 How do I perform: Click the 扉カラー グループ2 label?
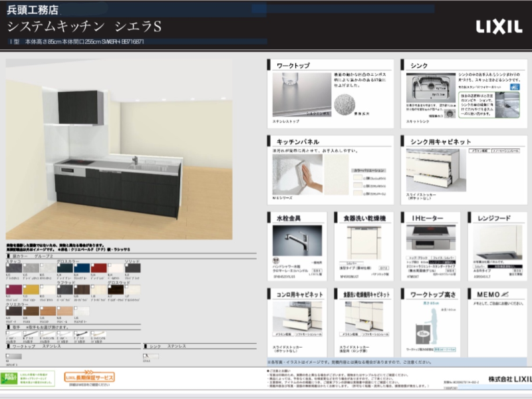pos(33,256)
